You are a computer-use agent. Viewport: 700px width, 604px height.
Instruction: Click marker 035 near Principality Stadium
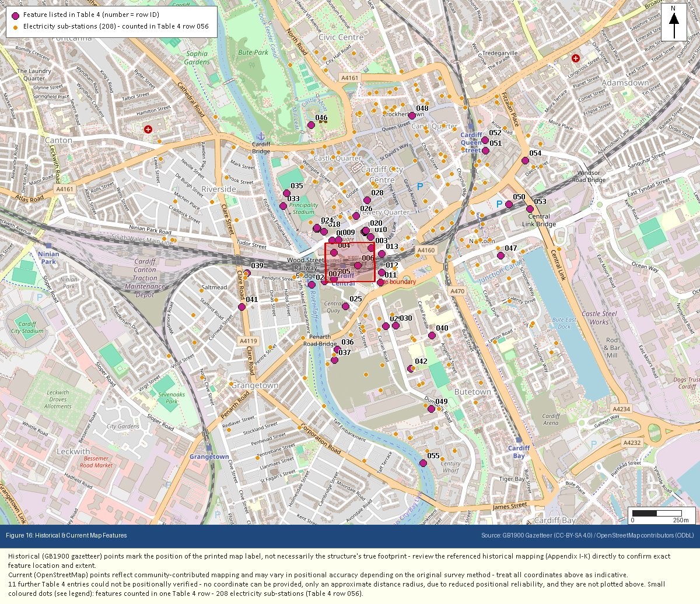286,193
